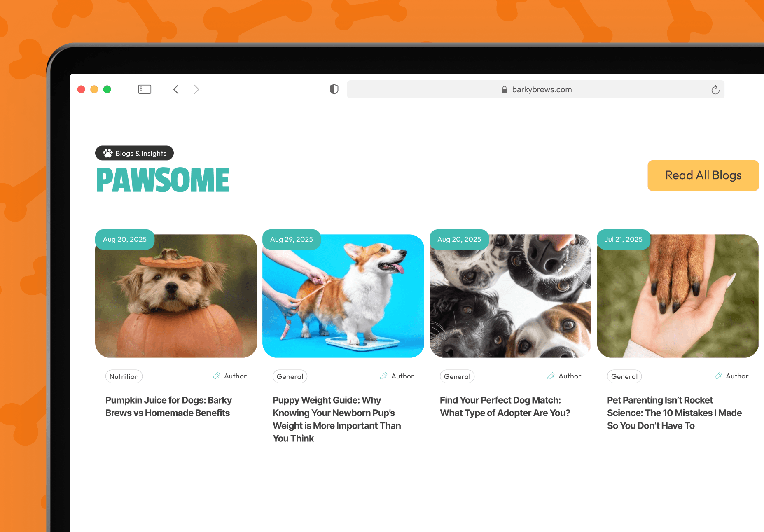Screen dimensions: 764x532
Task: Click Author label on the Pumpkin Juice card
Action: [x=235, y=376]
